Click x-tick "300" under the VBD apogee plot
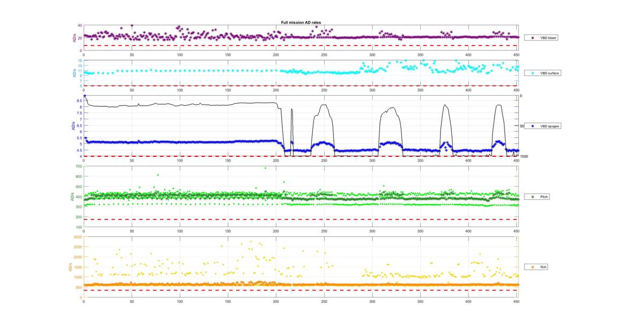Viewport: 644px width, 334px height. 372,160
